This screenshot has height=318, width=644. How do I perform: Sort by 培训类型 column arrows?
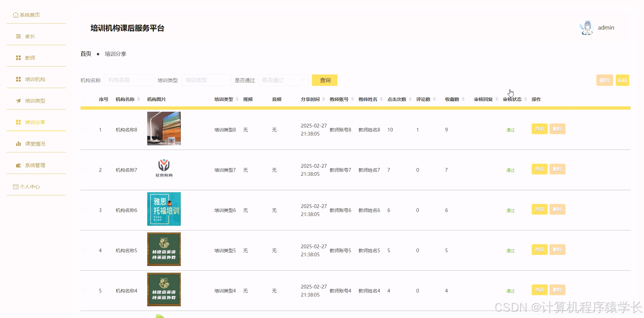[x=237, y=99]
